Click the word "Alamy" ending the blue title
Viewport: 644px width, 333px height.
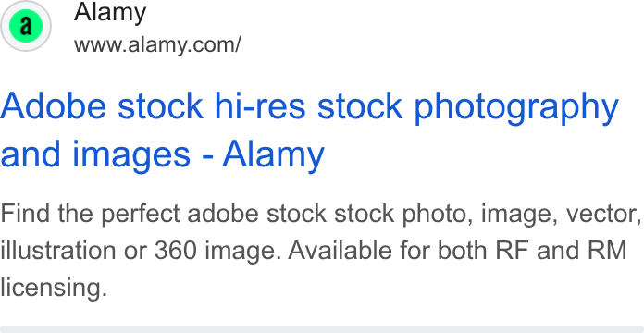point(274,154)
